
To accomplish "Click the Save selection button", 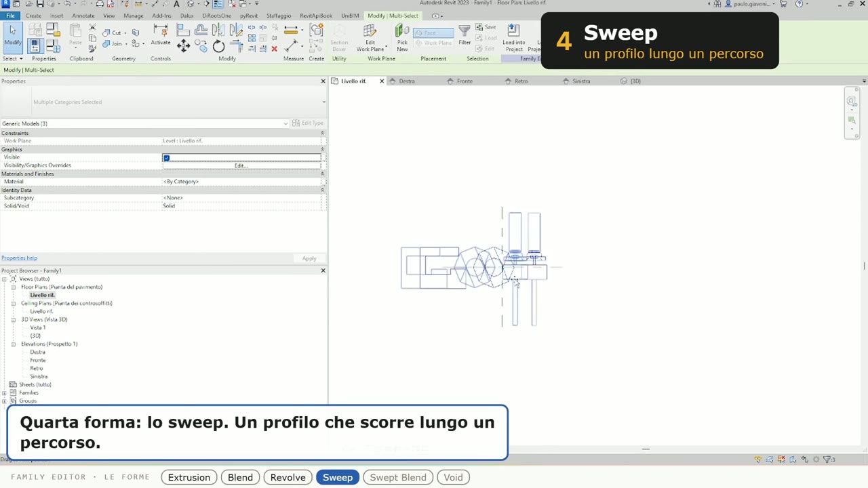I will (486, 27).
